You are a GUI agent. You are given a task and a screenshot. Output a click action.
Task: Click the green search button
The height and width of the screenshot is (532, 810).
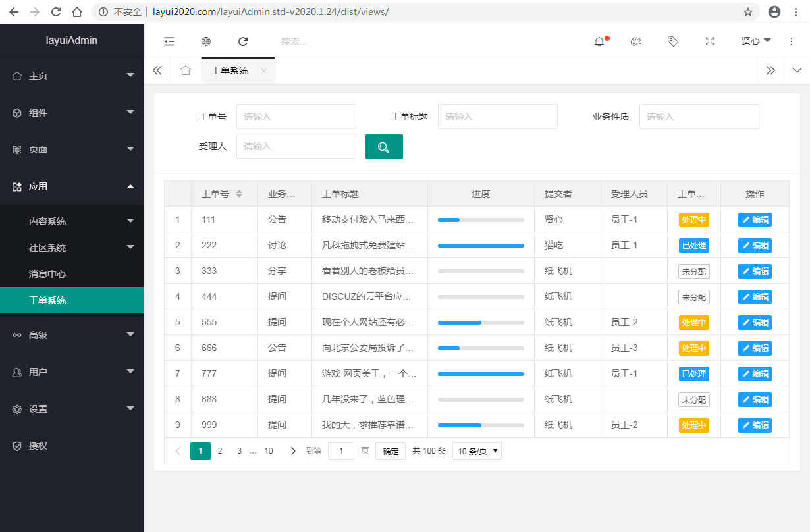pos(384,147)
